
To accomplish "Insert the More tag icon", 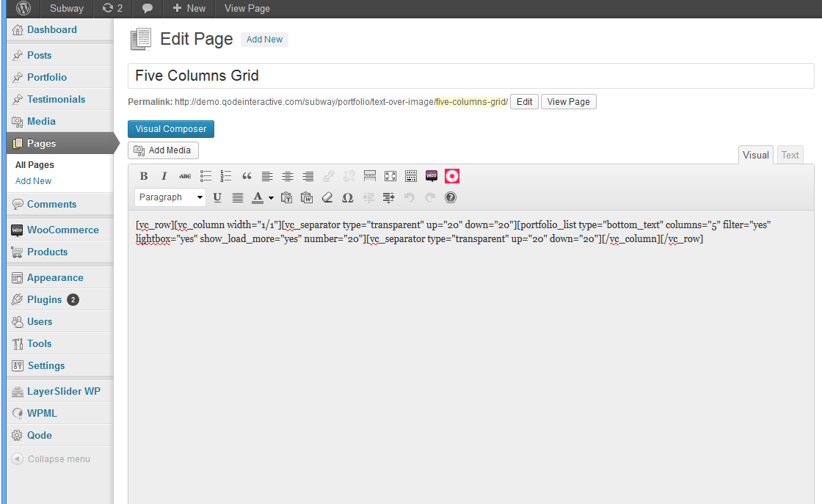I will click(370, 176).
